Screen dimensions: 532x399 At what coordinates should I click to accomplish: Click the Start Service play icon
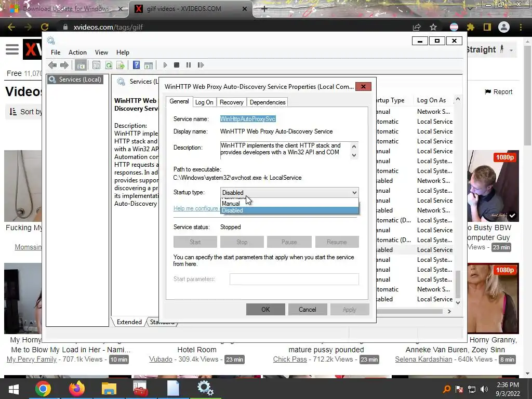[165, 65]
